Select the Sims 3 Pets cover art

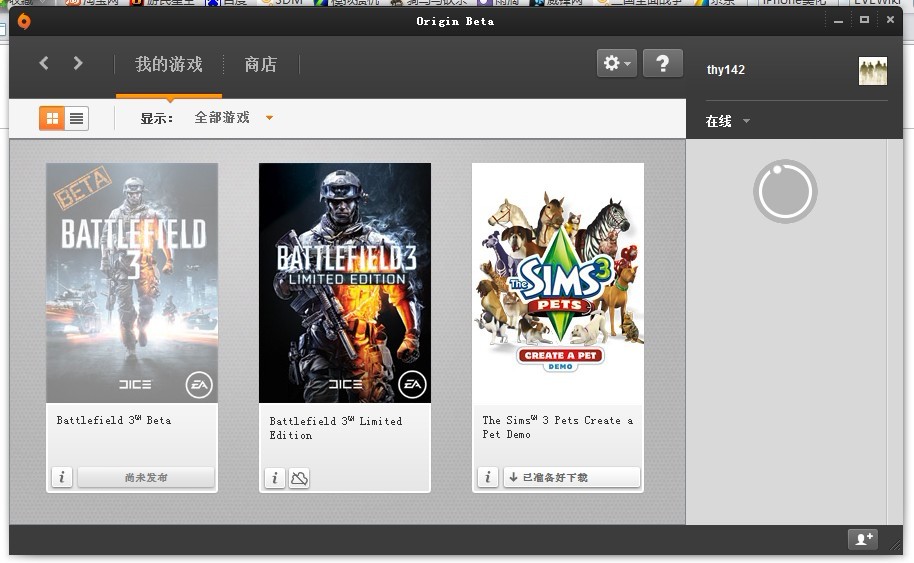tap(557, 283)
